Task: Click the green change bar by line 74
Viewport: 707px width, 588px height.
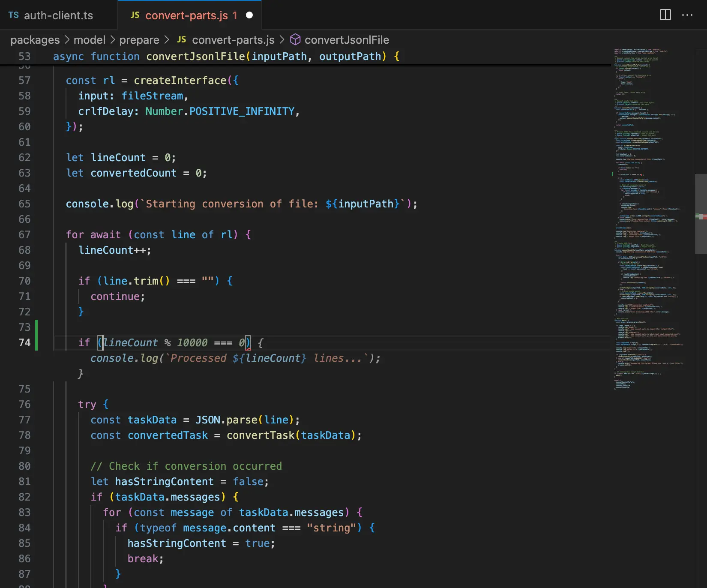Action: (x=36, y=335)
